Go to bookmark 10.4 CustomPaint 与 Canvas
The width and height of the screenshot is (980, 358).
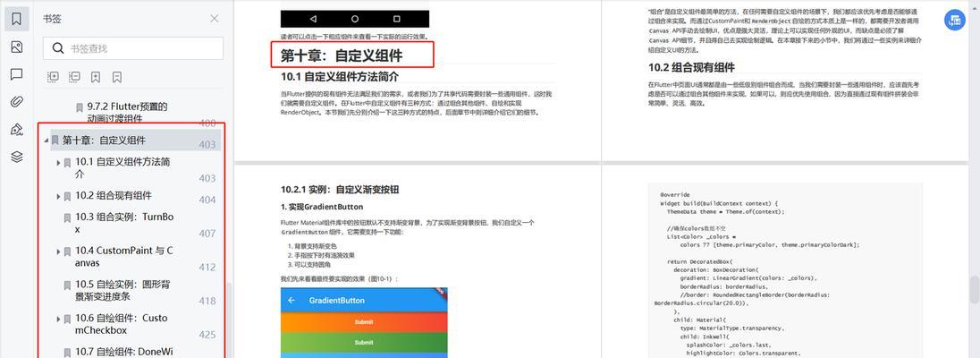click(124, 257)
